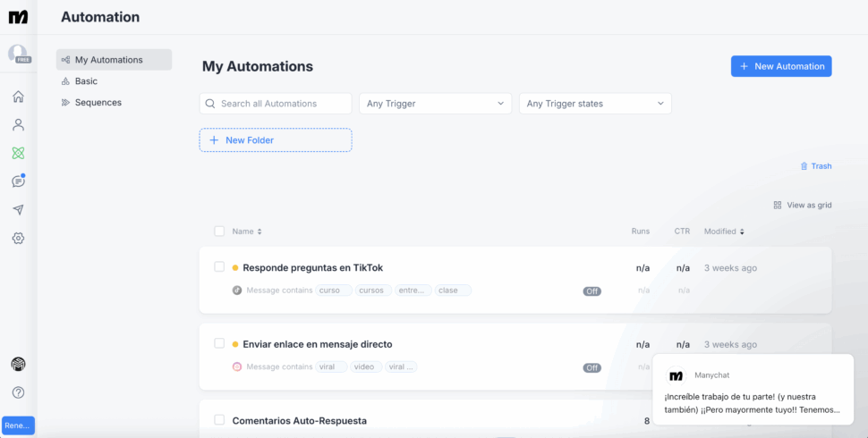Expand the Any Trigger dropdown
The height and width of the screenshot is (438, 868).
[436, 104]
